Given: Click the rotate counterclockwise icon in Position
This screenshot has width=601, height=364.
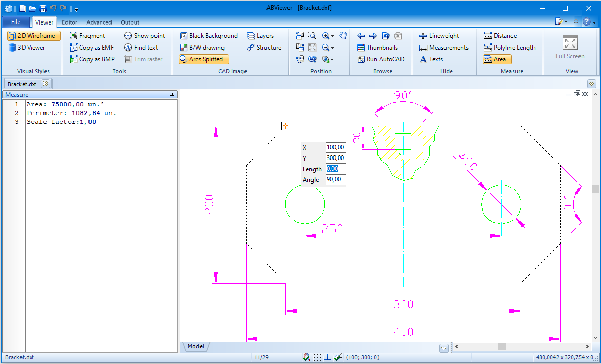Looking at the screenshot, I should [300, 36].
